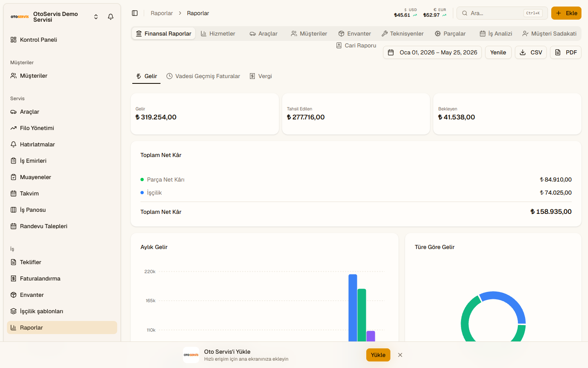This screenshot has width=588, height=368.
Task: Download report as CSV
Action: [x=531, y=52]
